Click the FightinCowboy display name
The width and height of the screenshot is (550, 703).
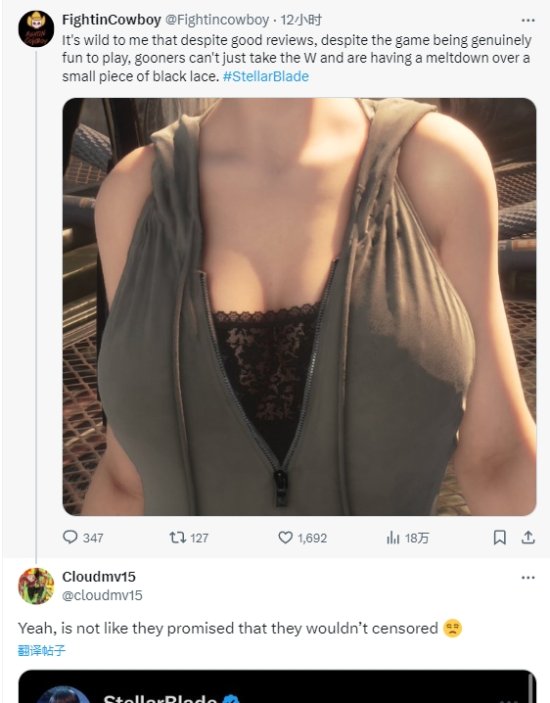[112, 20]
